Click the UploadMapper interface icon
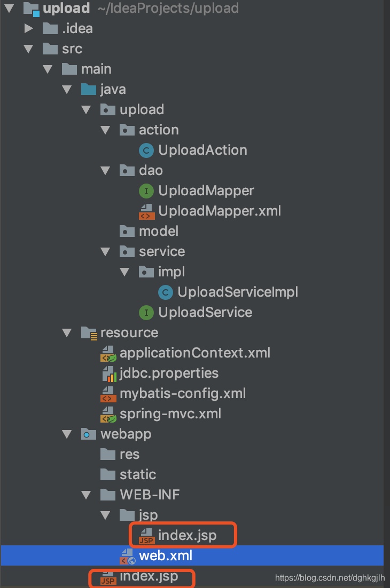The height and width of the screenshot is (588, 390). coord(146,191)
